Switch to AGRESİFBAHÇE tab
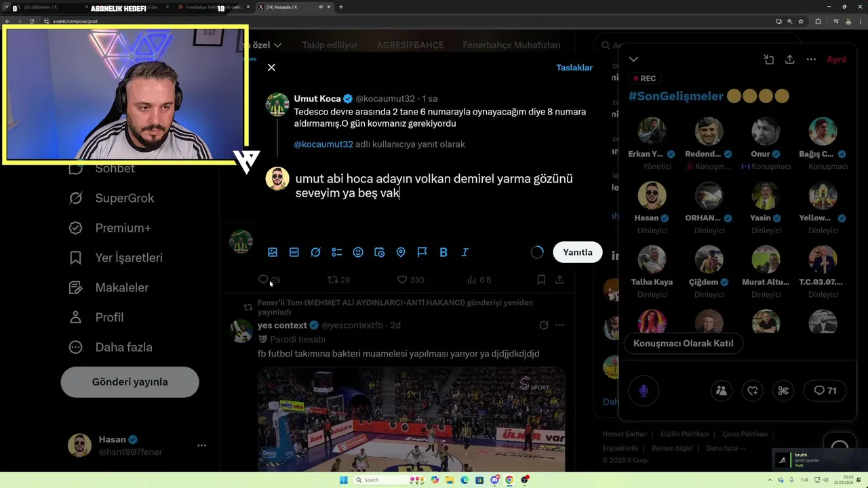Image resolution: width=868 pixels, height=488 pixels. pos(410,45)
